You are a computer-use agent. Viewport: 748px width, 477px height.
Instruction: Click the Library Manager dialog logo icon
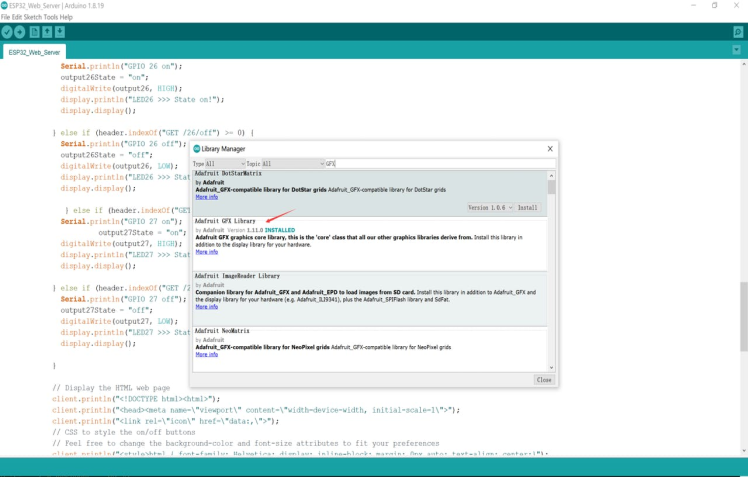(x=197, y=149)
